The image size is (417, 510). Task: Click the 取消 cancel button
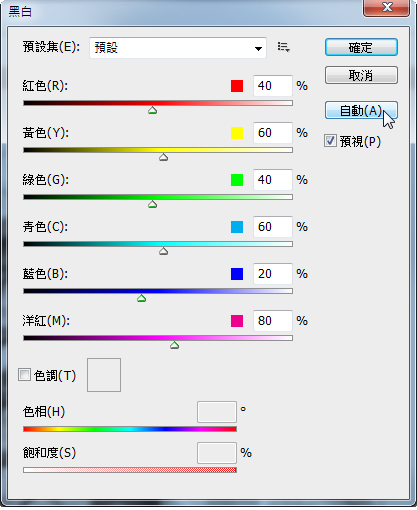(361, 75)
